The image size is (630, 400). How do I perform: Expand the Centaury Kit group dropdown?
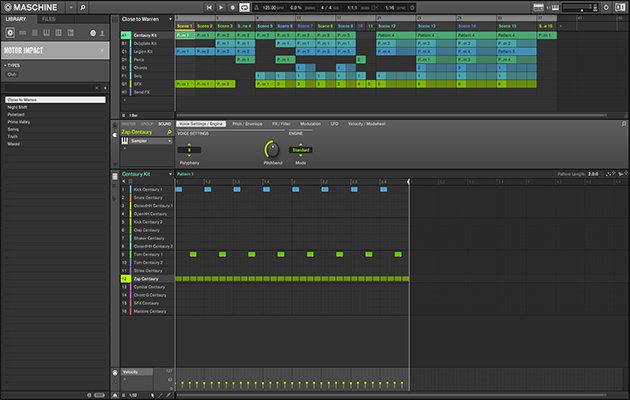tap(169, 174)
